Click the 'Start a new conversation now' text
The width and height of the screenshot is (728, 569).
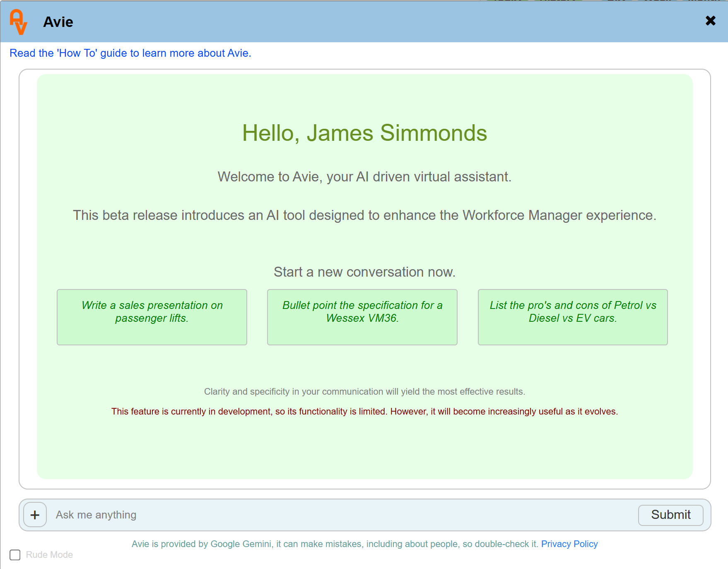tap(364, 272)
